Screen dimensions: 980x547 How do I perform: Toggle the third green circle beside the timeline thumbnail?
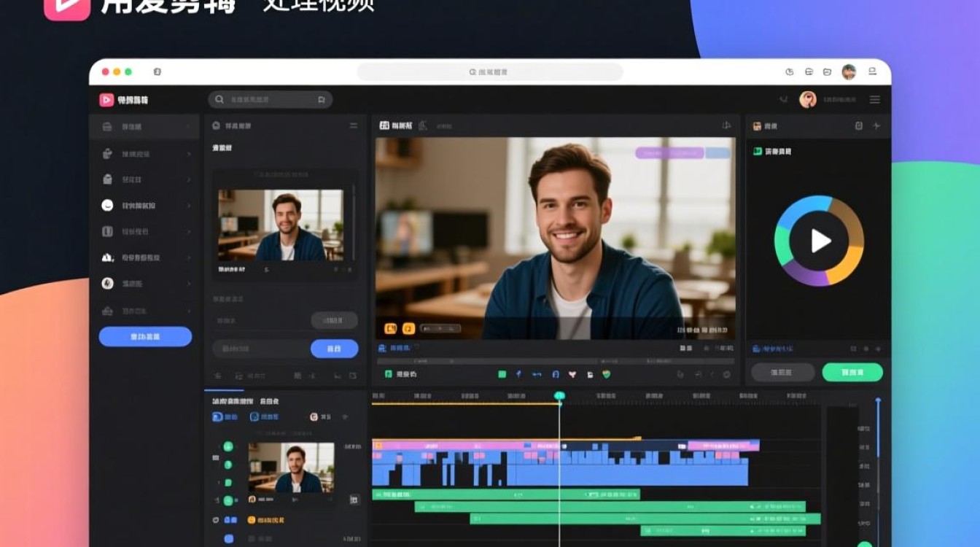pos(228,482)
